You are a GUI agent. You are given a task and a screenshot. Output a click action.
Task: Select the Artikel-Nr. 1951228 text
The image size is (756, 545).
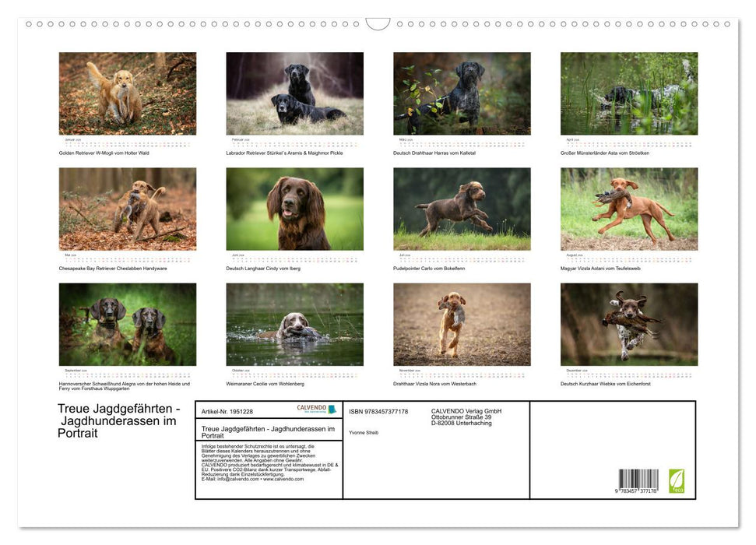[x=226, y=410]
